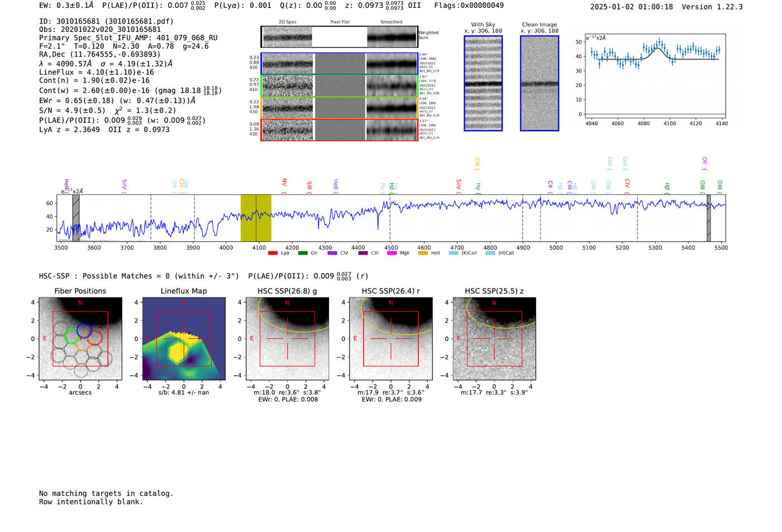Click the Primary Spec_Slot_IFU_AMP text line

(x=128, y=38)
